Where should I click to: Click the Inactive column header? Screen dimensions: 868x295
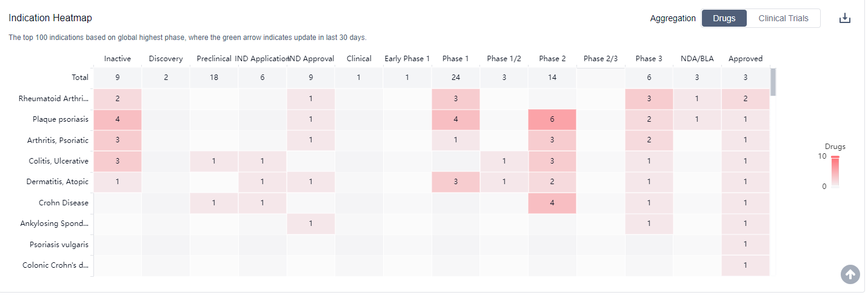coord(117,59)
